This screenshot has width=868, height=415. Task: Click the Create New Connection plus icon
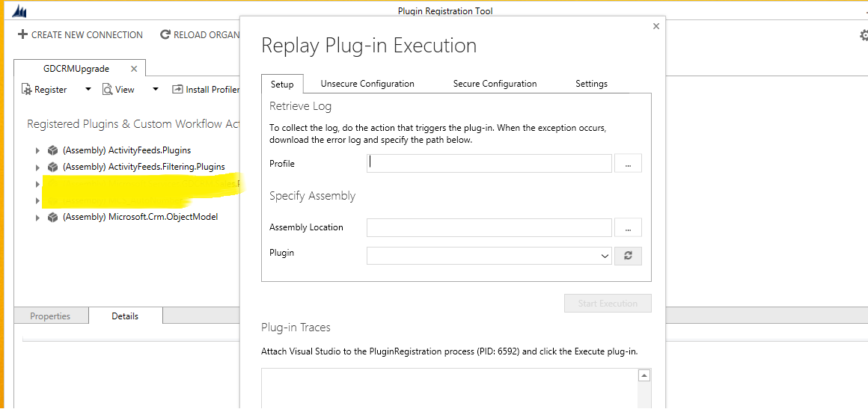[x=22, y=34]
